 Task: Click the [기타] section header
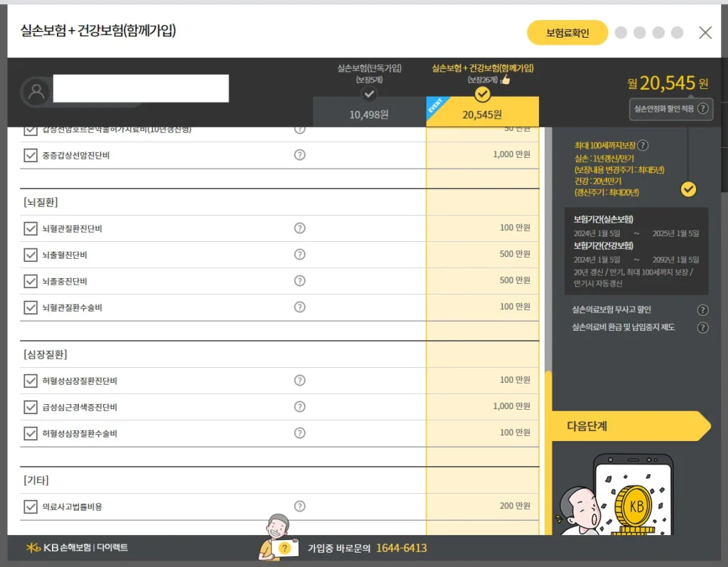(36, 480)
